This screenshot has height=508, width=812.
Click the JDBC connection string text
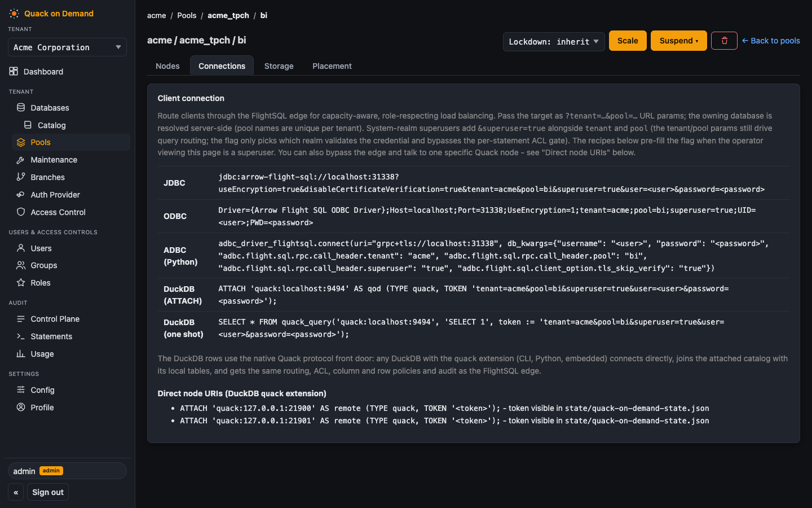click(x=492, y=183)
